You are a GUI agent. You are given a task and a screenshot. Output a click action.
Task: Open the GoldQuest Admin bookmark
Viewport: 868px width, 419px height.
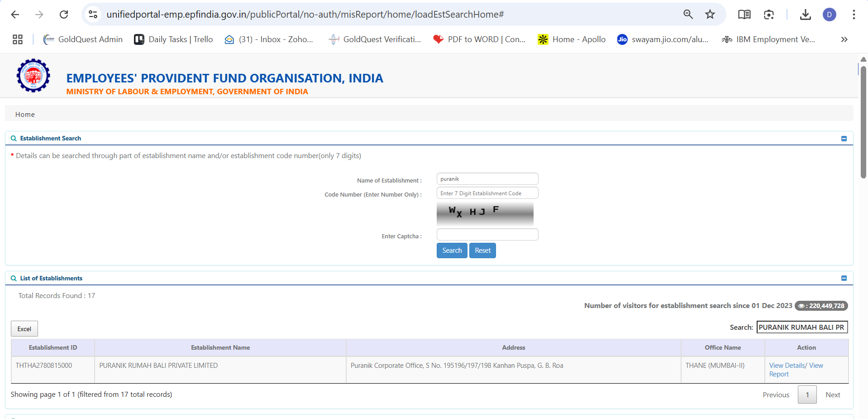83,39
